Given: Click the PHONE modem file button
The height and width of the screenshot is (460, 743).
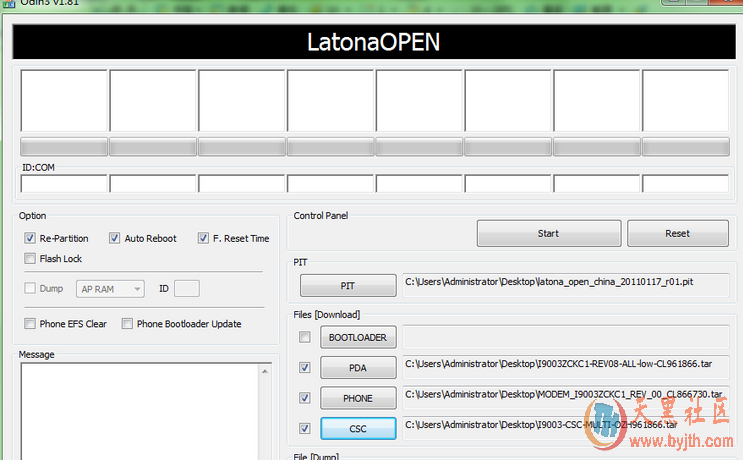Looking at the screenshot, I should click(x=358, y=398).
